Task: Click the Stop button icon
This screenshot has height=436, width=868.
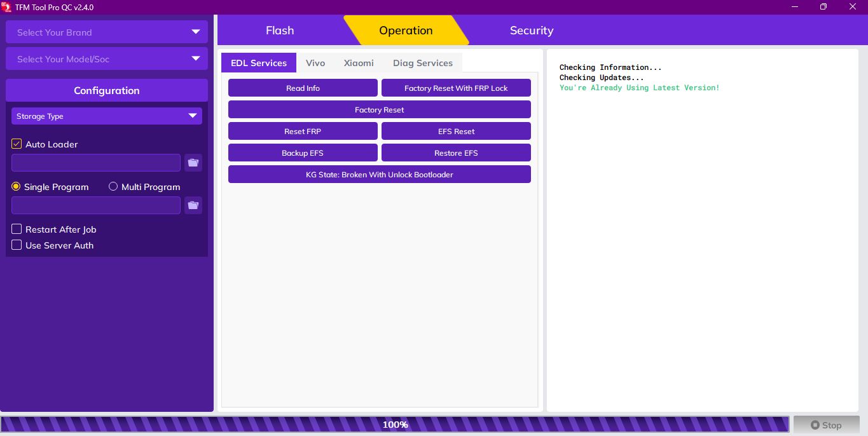Action: tap(815, 425)
